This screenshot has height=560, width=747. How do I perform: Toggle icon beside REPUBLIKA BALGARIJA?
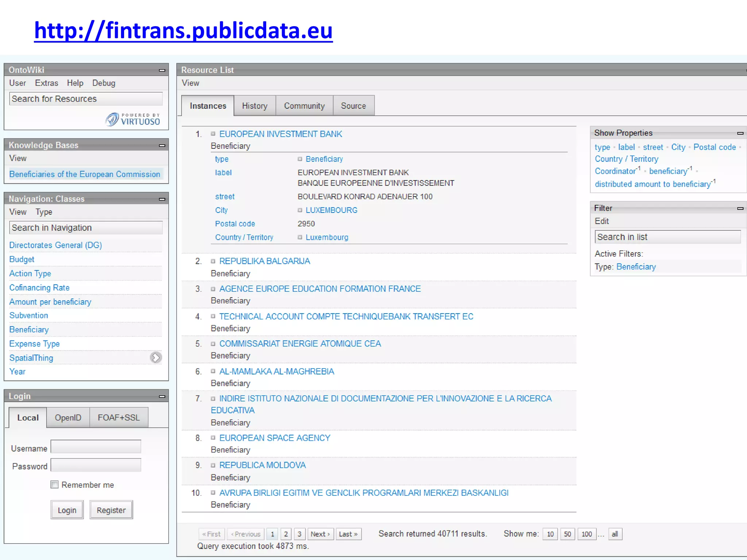coord(213,261)
